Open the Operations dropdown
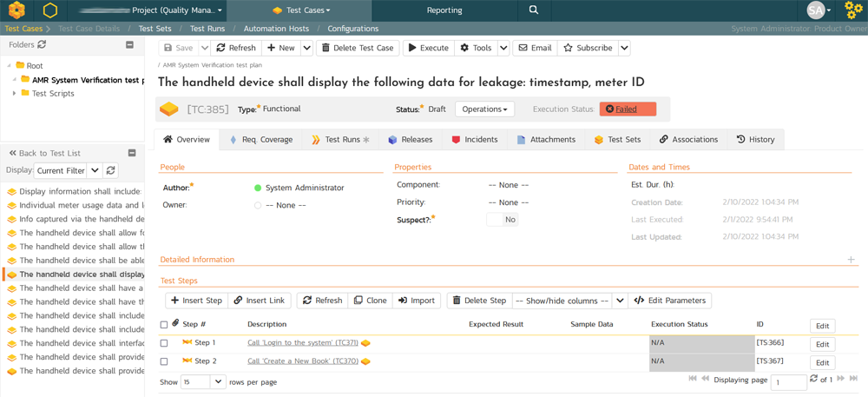Screen dimensions: 868x397 click(x=484, y=109)
